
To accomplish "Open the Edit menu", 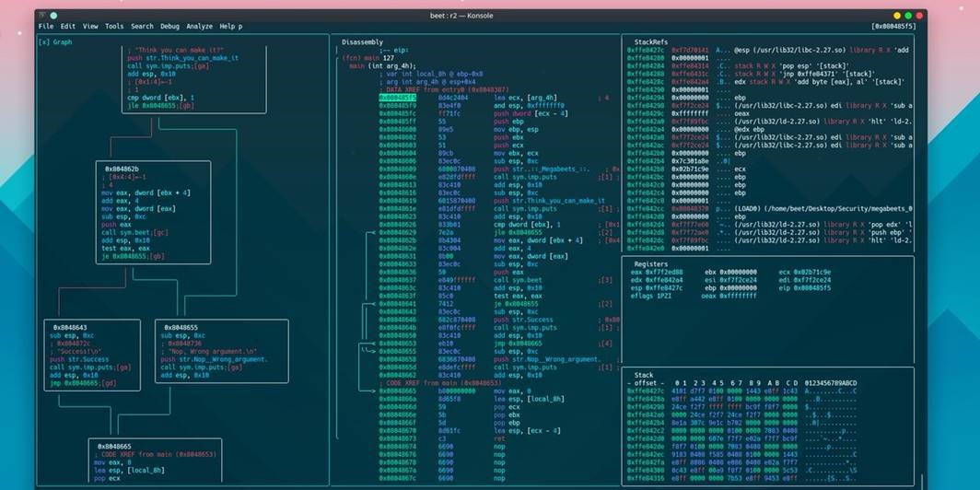I will (67, 27).
